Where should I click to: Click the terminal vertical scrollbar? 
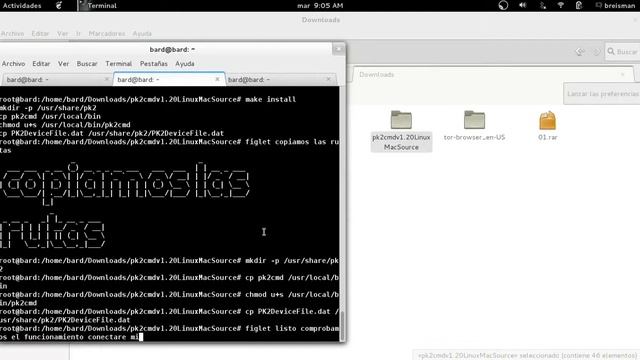342,327
